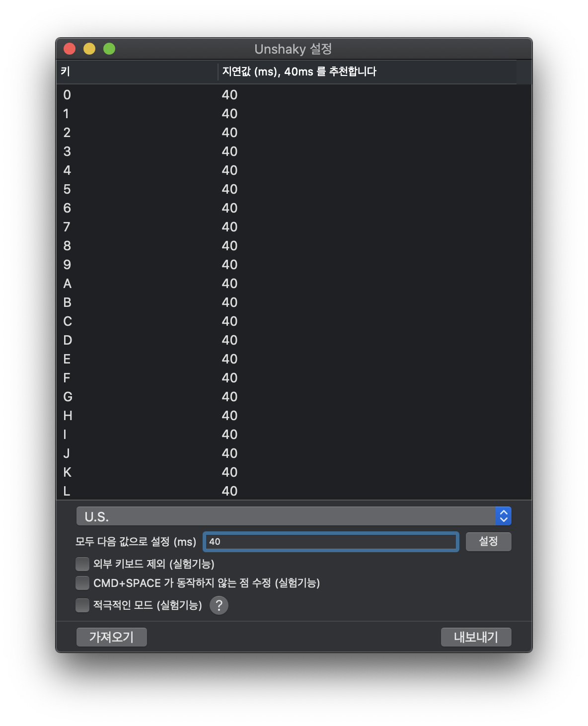Enable 외부 키보드 제외 checkbox

(82, 564)
